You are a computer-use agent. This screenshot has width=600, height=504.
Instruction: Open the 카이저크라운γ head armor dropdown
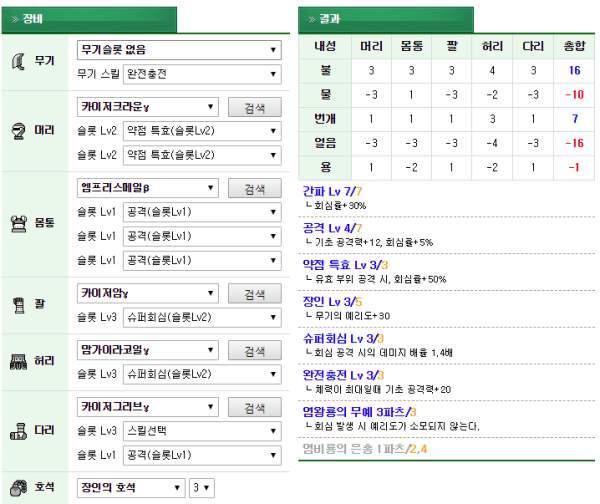148,107
